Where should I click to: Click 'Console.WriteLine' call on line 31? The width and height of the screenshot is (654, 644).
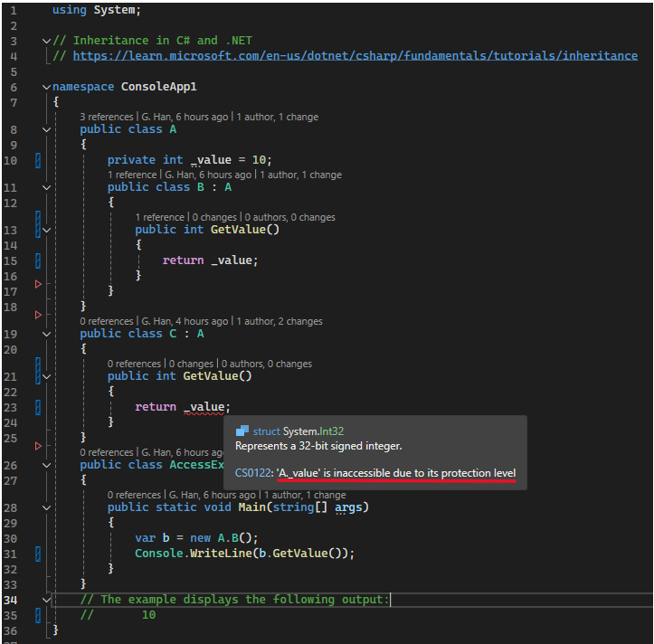(x=194, y=553)
